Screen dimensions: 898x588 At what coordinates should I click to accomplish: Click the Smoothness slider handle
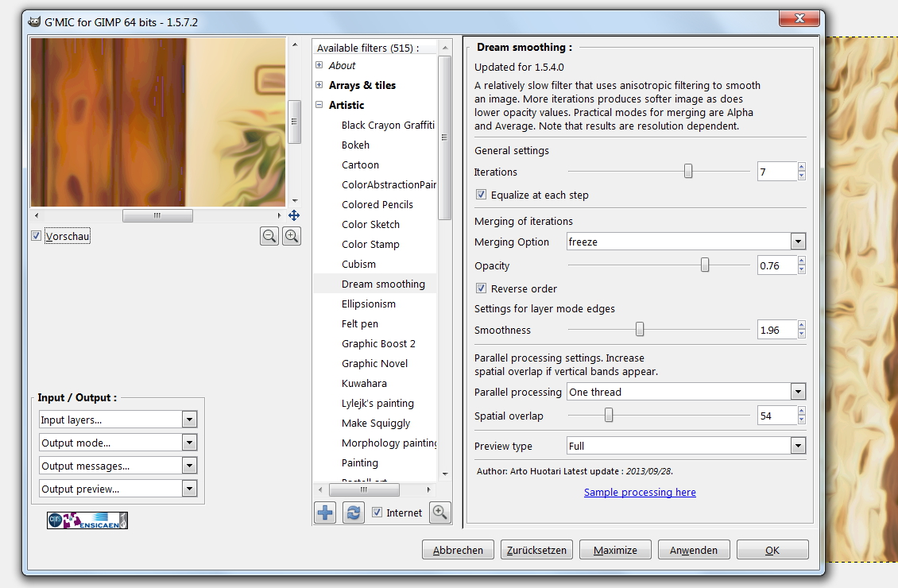click(x=639, y=329)
